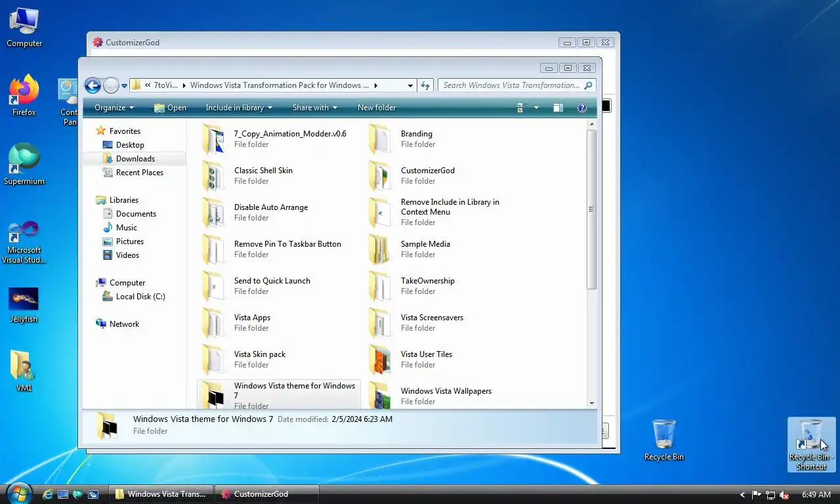The image size is (840, 504).
Task: Expand breadcrumb arrow after Transformation Pack
Action: tap(375, 85)
